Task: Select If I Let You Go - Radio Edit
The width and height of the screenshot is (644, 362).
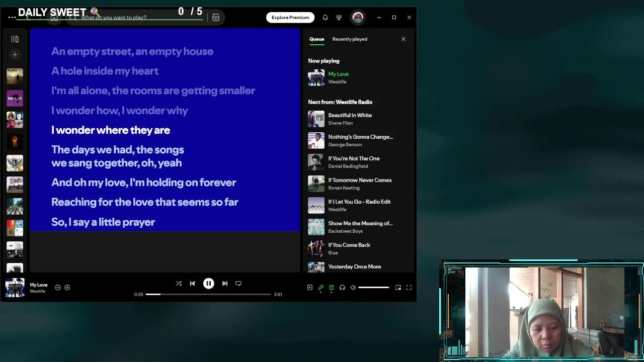Action: coord(358,206)
